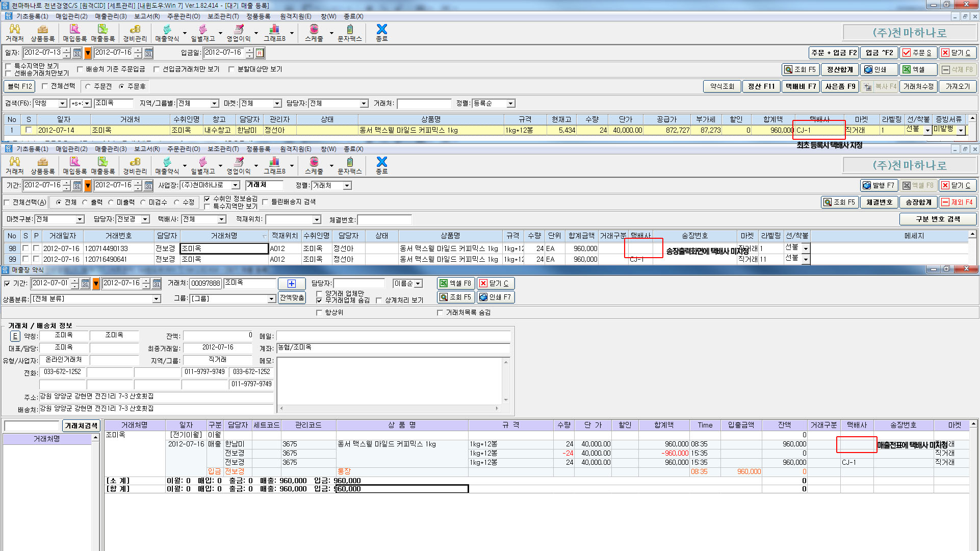
Task: Open 경비관리 icon in middle window toolbar
Action: point(135,165)
